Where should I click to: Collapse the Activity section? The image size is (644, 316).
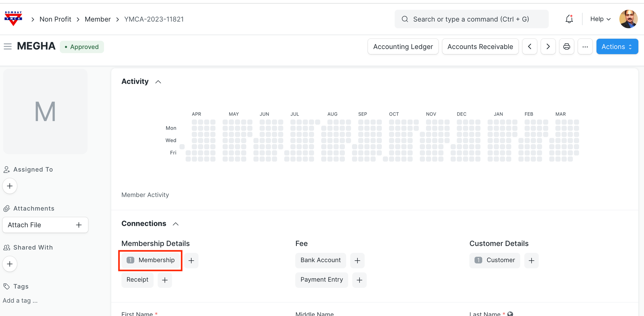pos(158,82)
